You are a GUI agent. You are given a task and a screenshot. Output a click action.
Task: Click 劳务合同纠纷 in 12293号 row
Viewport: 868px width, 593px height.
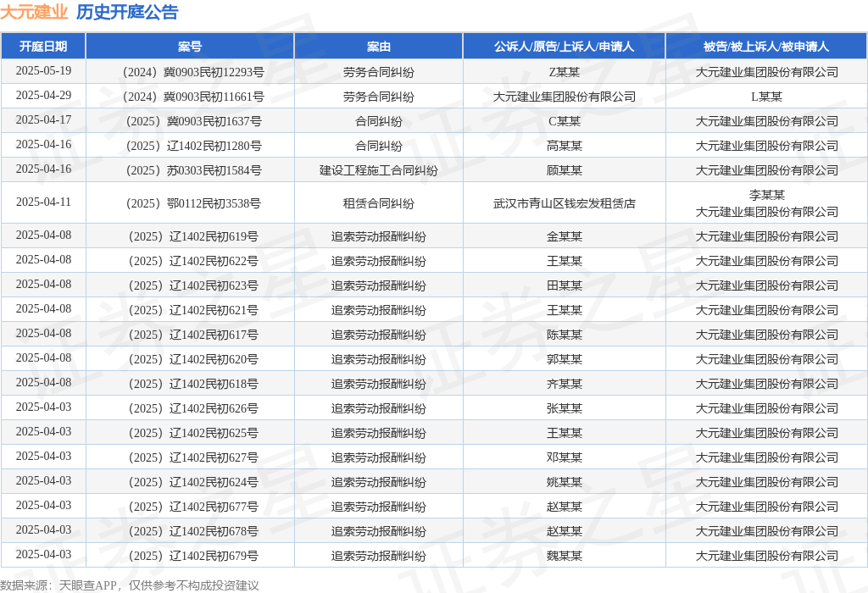click(x=379, y=72)
